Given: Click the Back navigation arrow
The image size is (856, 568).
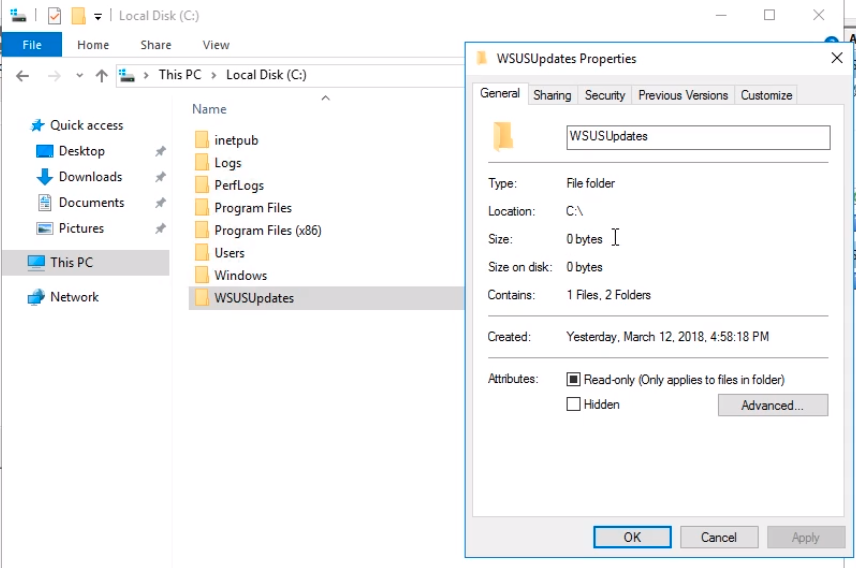Looking at the screenshot, I should 22,75.
